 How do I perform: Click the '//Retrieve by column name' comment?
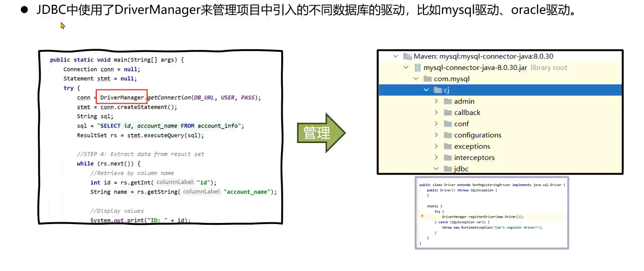pos(132,173)
